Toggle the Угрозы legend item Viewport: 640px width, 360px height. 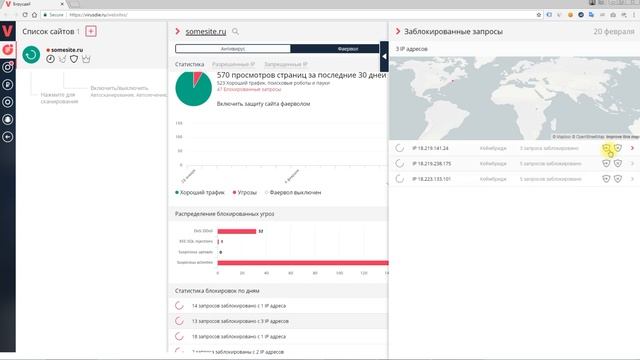(x=245, y=192)
